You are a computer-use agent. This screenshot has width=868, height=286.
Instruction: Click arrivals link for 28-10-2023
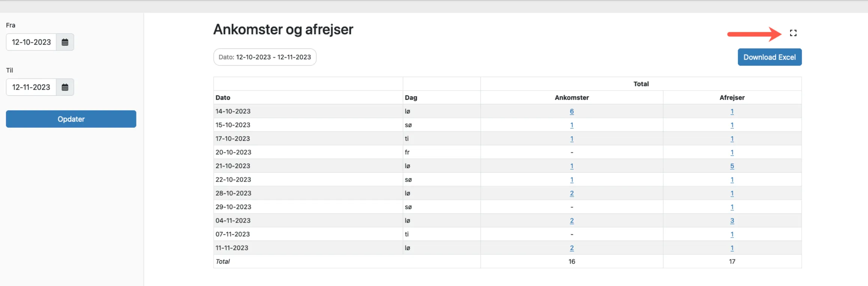tap(572, 193)
